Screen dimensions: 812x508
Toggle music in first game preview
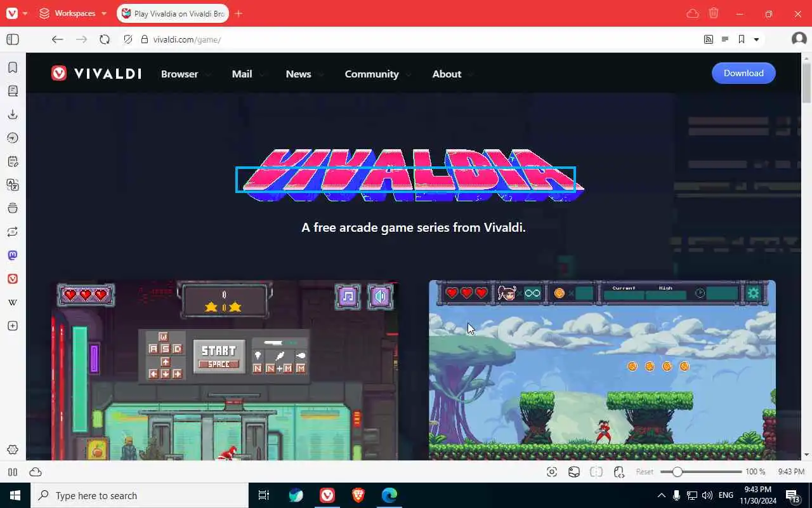348,296
